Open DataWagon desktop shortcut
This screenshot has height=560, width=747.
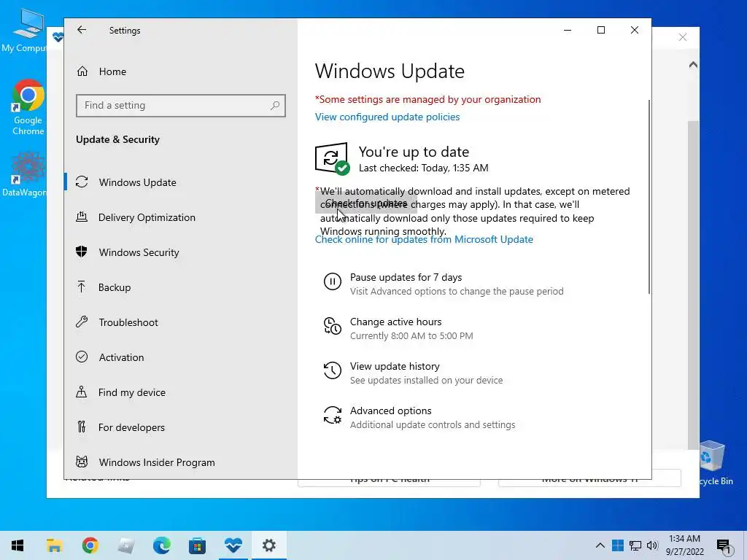click(25, 174)
